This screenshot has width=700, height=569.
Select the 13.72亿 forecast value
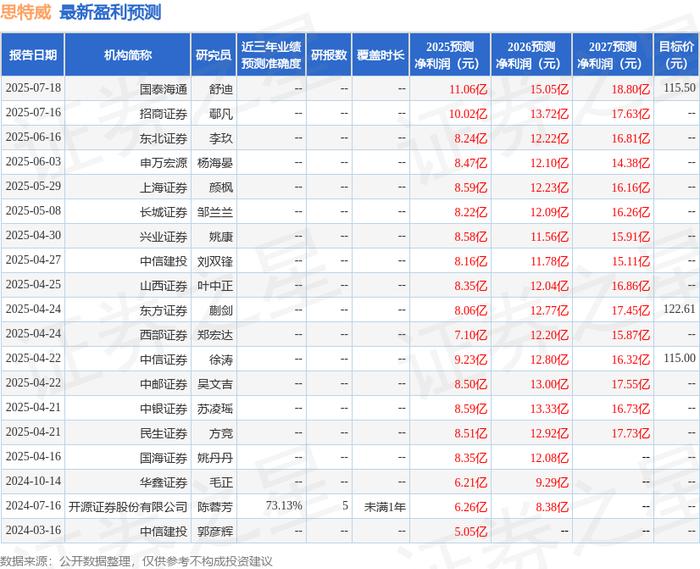pos(550,114)
